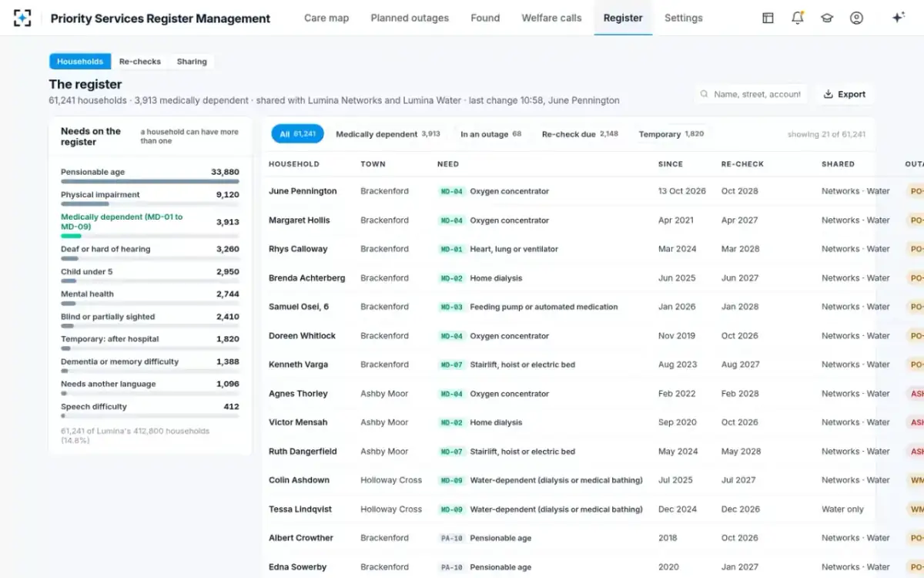
Task: Filter by Medically dependent 3,913 chip
Action: point(388,134)
